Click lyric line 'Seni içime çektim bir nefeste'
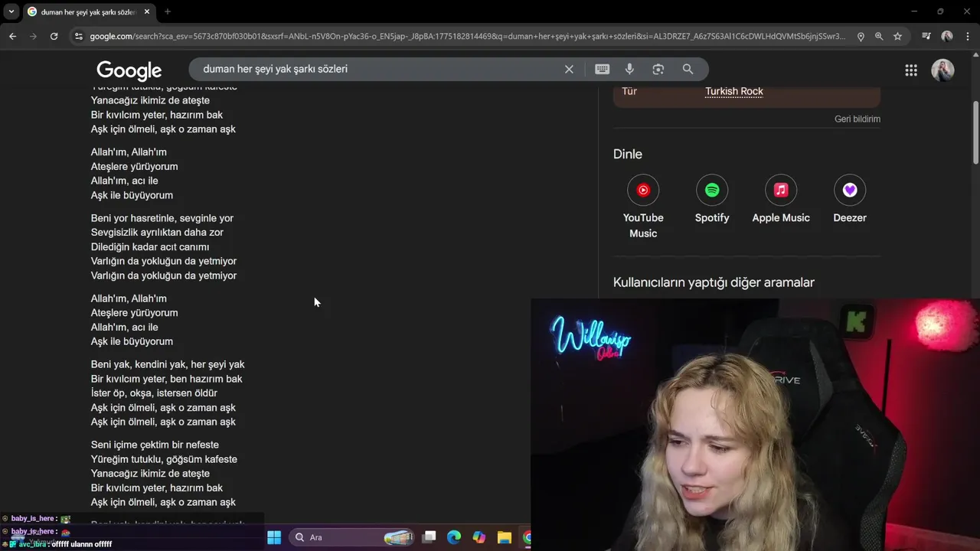 (155, 445)
